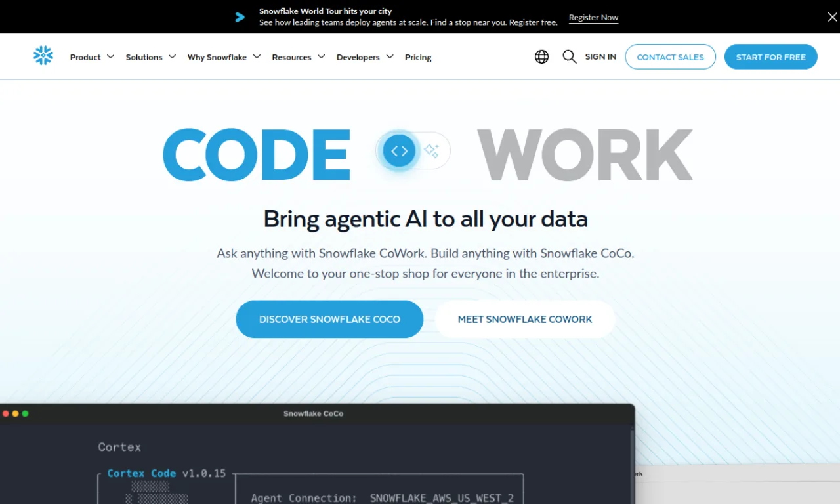Click the red dot in CoCo window

click(x=6, y=414)
